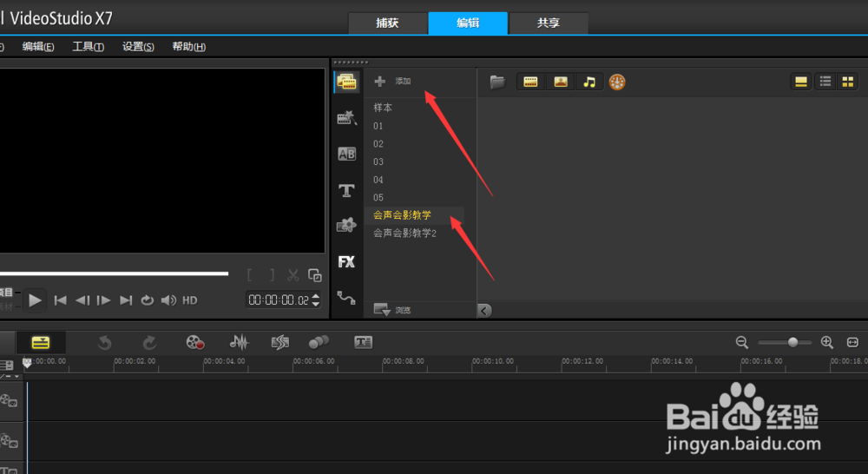Open the browse button icon
The image size is (868, 474).
pos(382,310)
